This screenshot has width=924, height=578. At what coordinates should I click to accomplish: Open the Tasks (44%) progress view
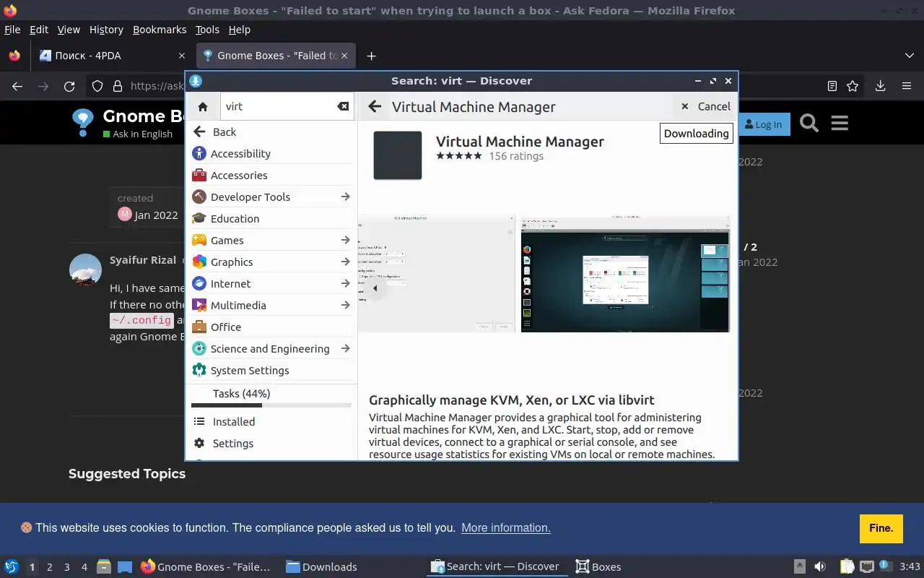coord(272,397)
